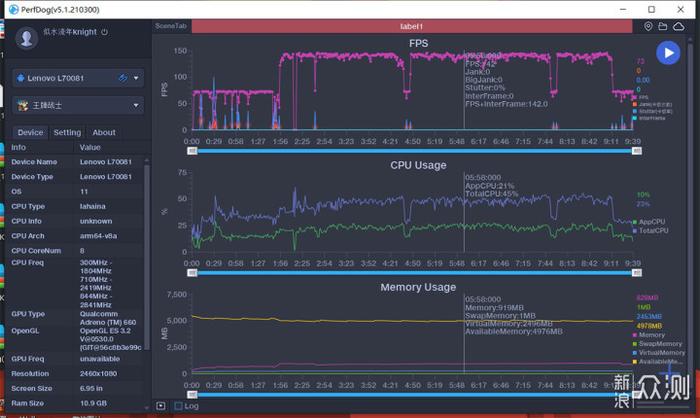Select the Device Name row
This screenshot has height=418, width=700.
click(x=76, y=162)
